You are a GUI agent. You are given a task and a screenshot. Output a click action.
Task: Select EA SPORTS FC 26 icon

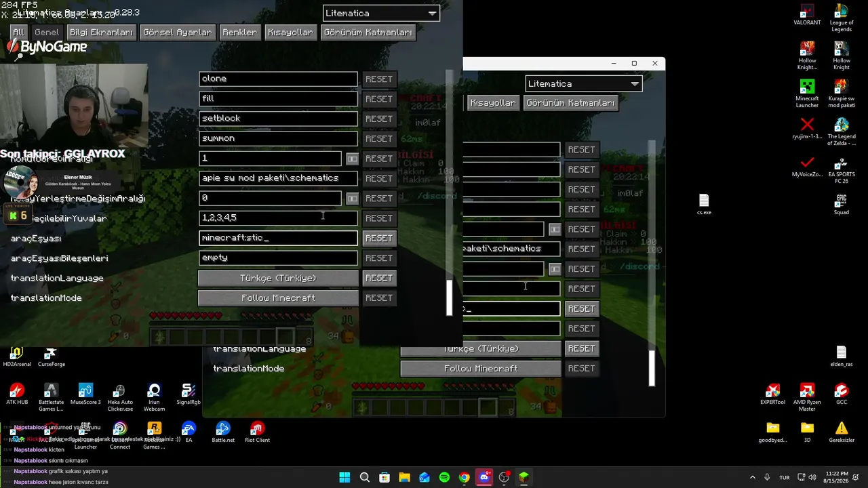(842, 169)
